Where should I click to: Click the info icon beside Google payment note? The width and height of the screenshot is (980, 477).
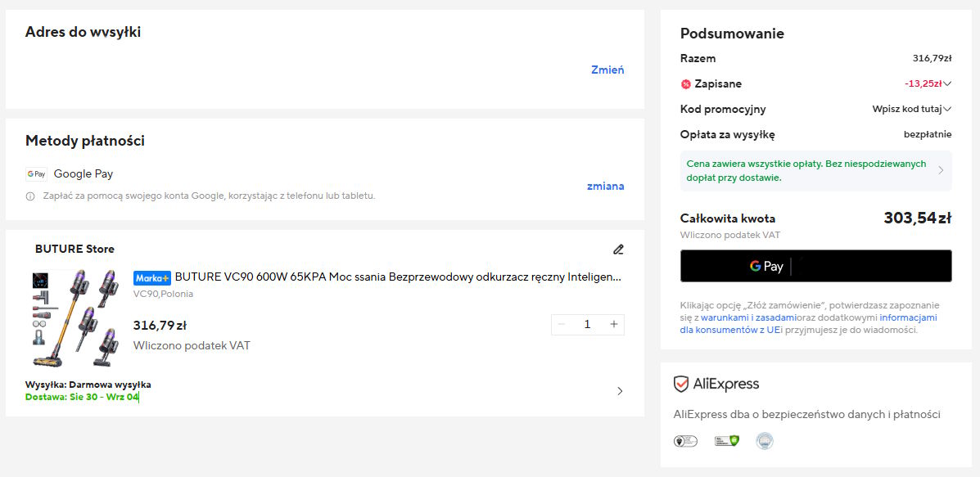point(30,196)
